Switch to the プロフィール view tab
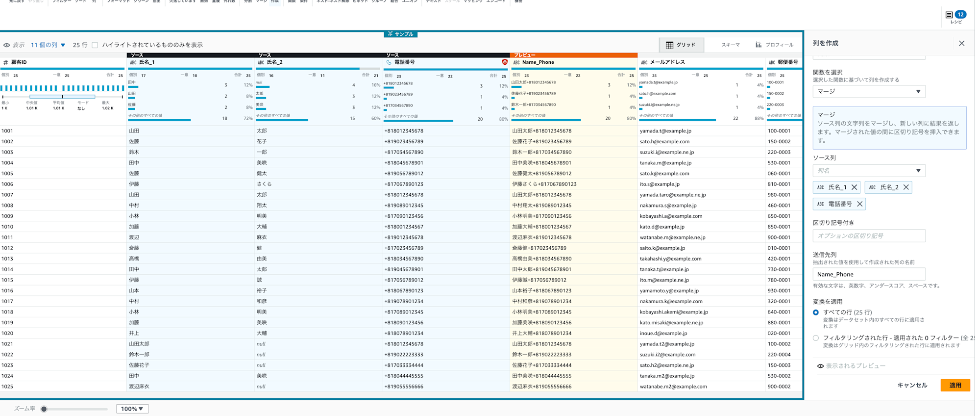 pyautogui.click(x=775, y=45)
